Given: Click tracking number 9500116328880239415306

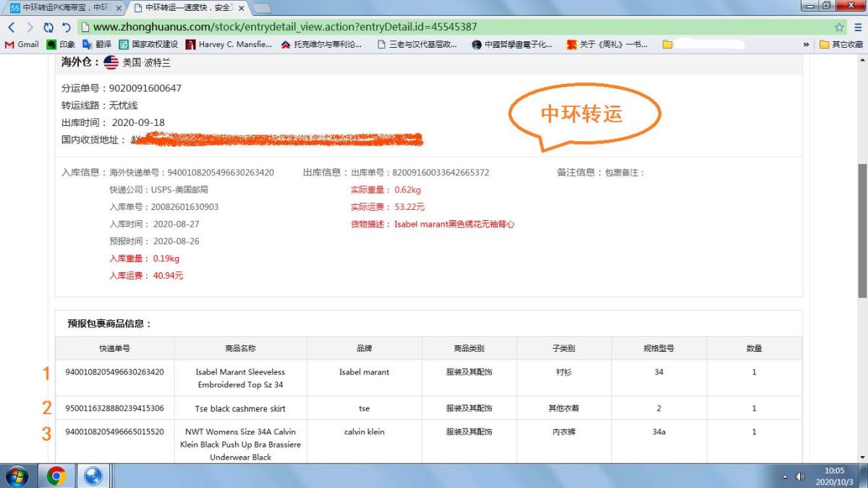Looking at the screenshot, I should tap(114, 408).
